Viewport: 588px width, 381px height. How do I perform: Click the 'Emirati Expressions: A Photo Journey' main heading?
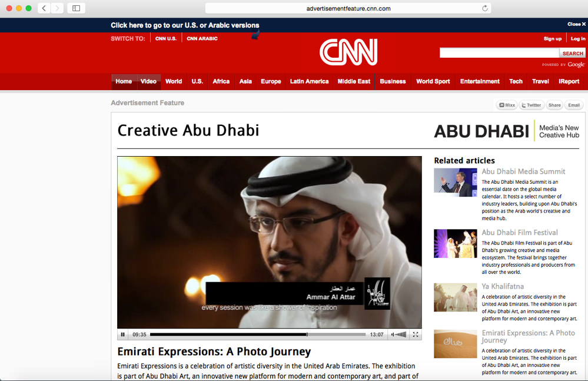tap(214, 352)
